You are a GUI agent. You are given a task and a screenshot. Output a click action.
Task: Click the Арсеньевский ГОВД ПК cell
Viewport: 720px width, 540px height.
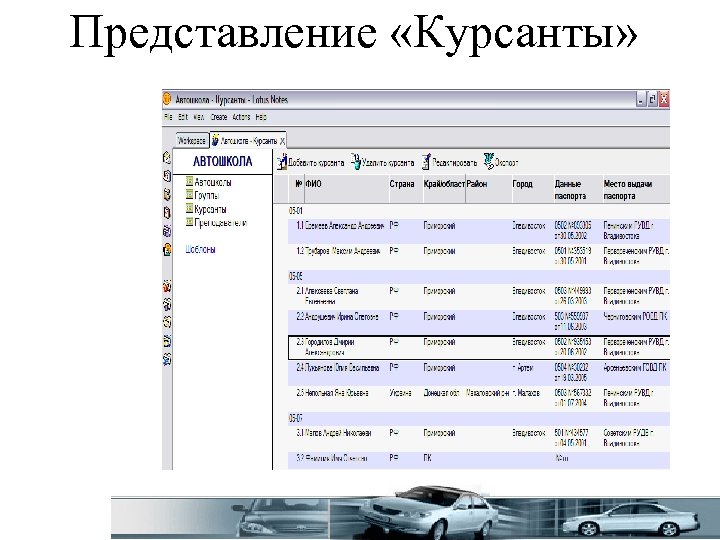point(635,367)
